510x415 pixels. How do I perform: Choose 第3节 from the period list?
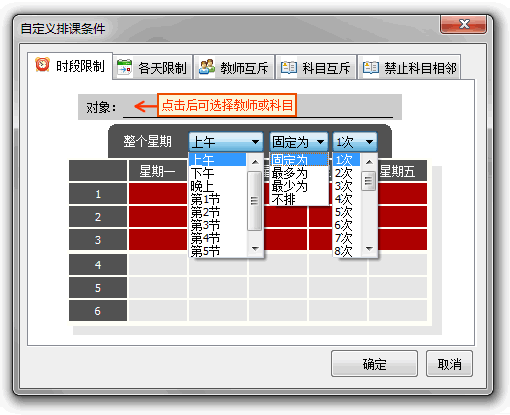click(x=218, y=226)
